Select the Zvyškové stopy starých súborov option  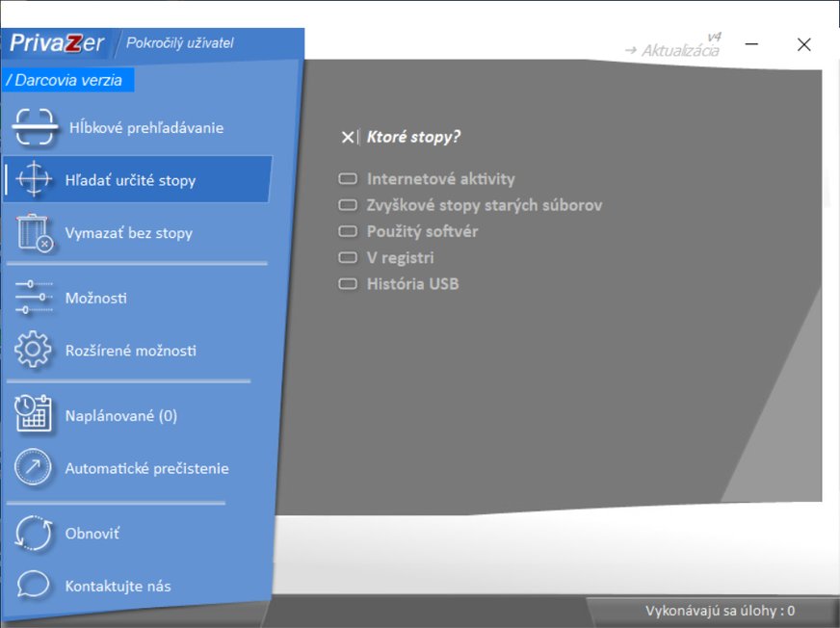[484, 205]
